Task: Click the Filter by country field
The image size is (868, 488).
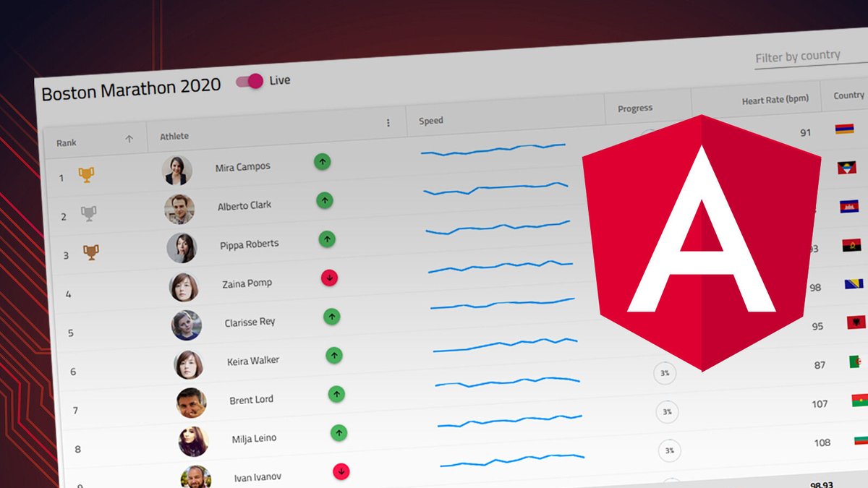Action: (797, 56)
